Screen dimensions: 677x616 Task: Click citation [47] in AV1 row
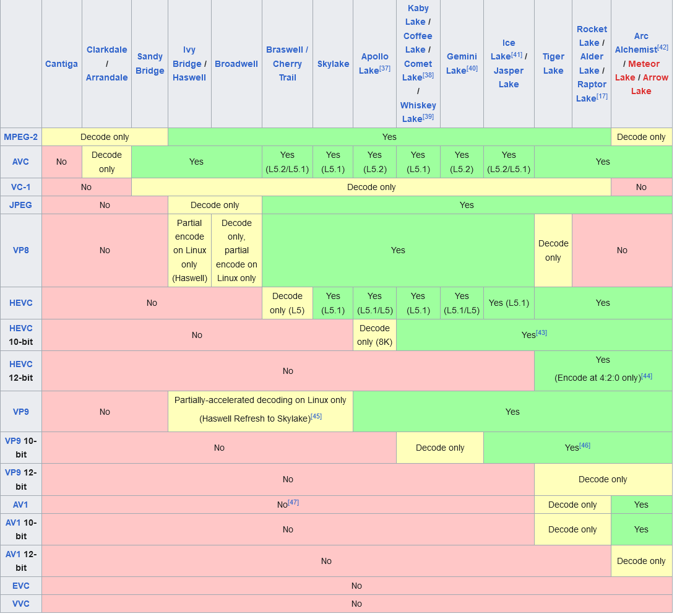293,502
